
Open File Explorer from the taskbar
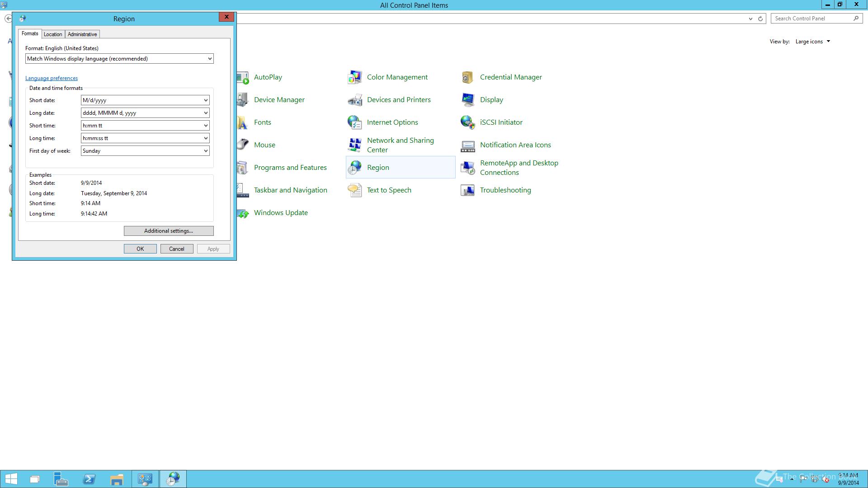tap(117, 479)
